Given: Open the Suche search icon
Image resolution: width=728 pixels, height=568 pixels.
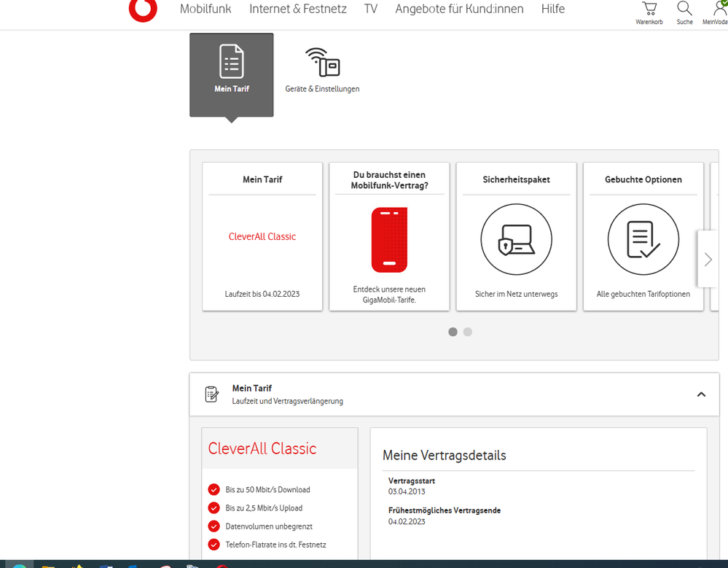Looking at the screenshot, I should [x=684, y=12].
